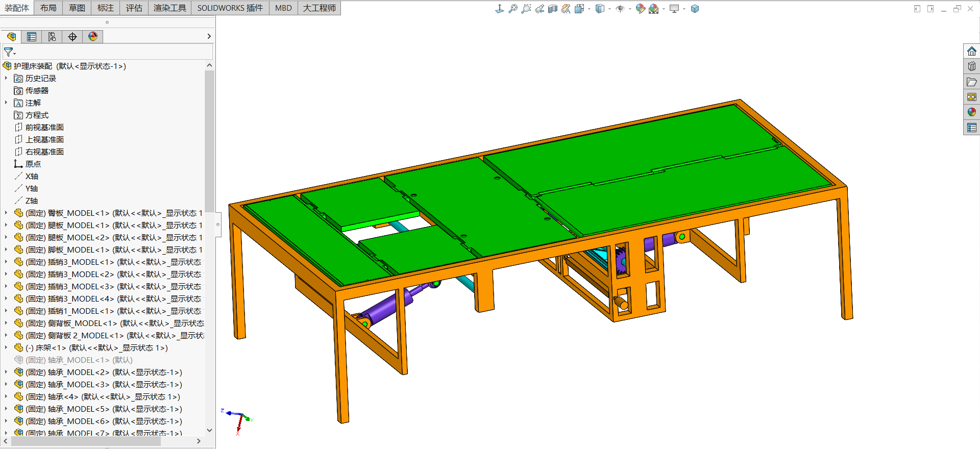Screen dimensions: 980x449
Task: Switch to the DisplayManager color ball tab
Action: tap(93, 37)
